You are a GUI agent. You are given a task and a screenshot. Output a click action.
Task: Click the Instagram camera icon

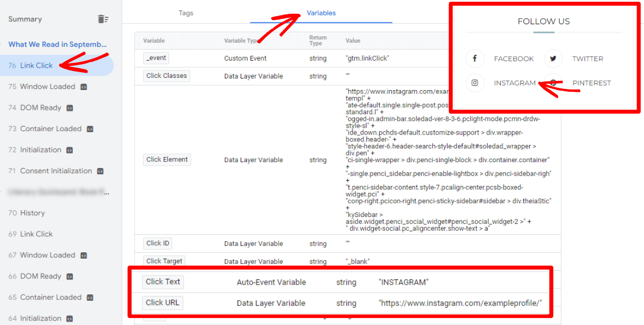point(475,83)
